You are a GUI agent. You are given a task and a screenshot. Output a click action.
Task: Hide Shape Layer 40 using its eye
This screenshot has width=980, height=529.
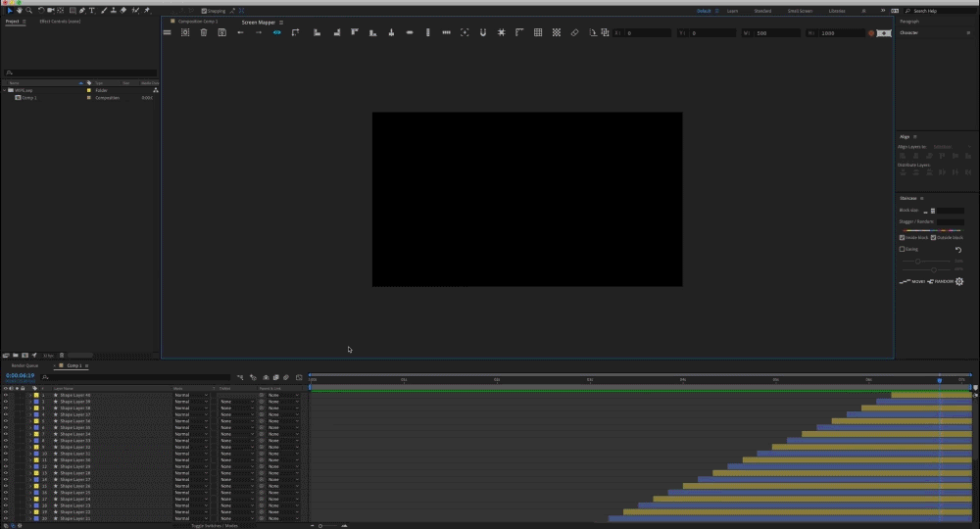pyautogui.click(x=6, y=396)
